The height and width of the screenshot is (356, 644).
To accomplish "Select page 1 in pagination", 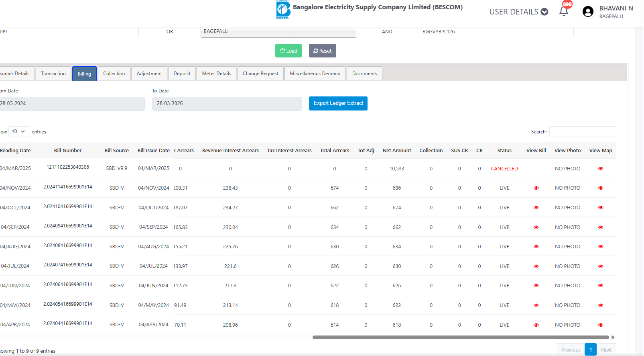I will point(591,350).
